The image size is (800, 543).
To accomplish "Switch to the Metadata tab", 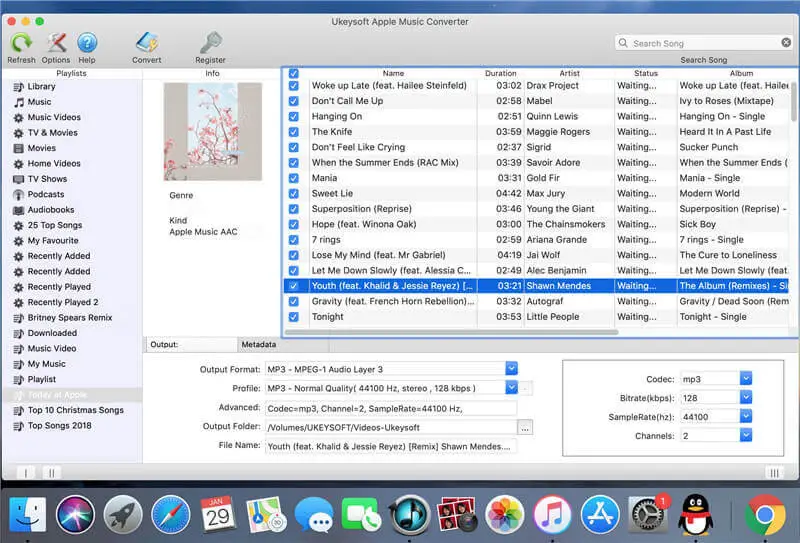I will (x=283, y=344).
